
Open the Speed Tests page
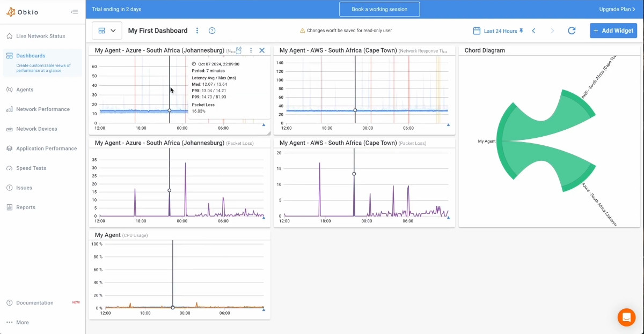[30, 168]
